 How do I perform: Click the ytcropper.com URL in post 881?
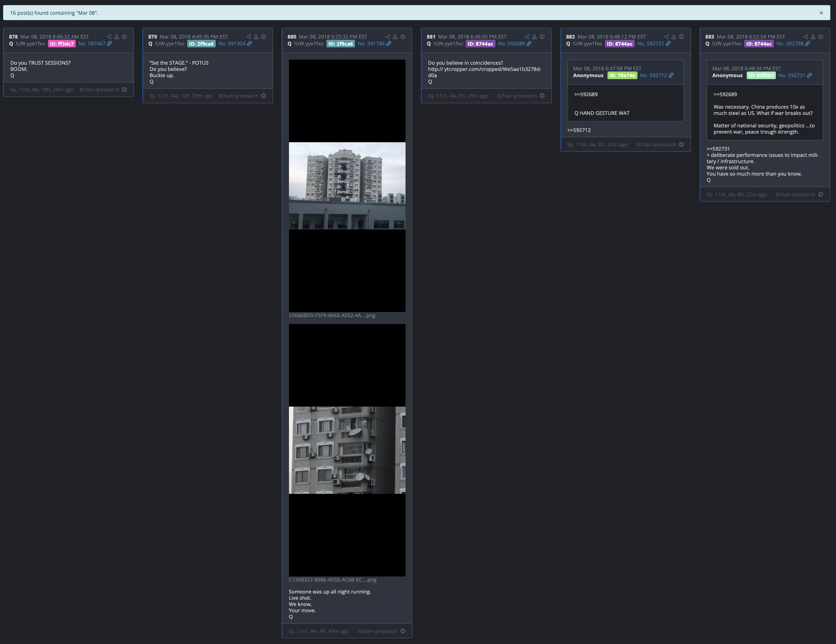click(485, 72)
